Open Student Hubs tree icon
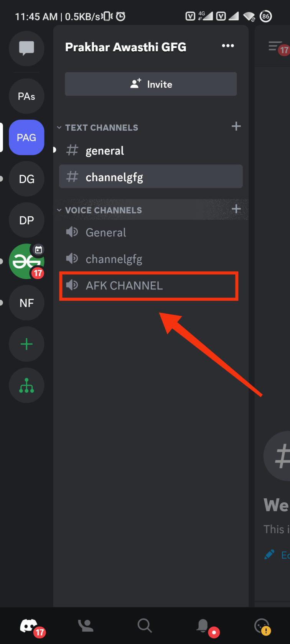Viewport: 290px width, 644px height. pos(26,386)
